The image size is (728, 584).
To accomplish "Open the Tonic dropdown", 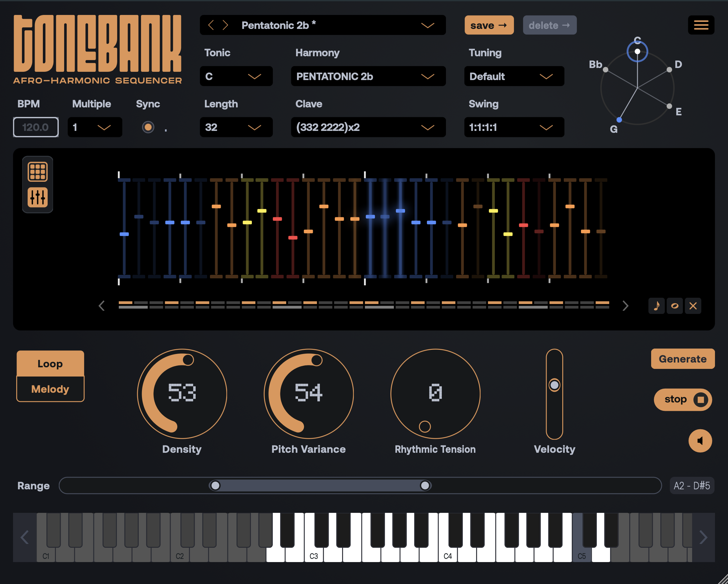I will (236, 76).
